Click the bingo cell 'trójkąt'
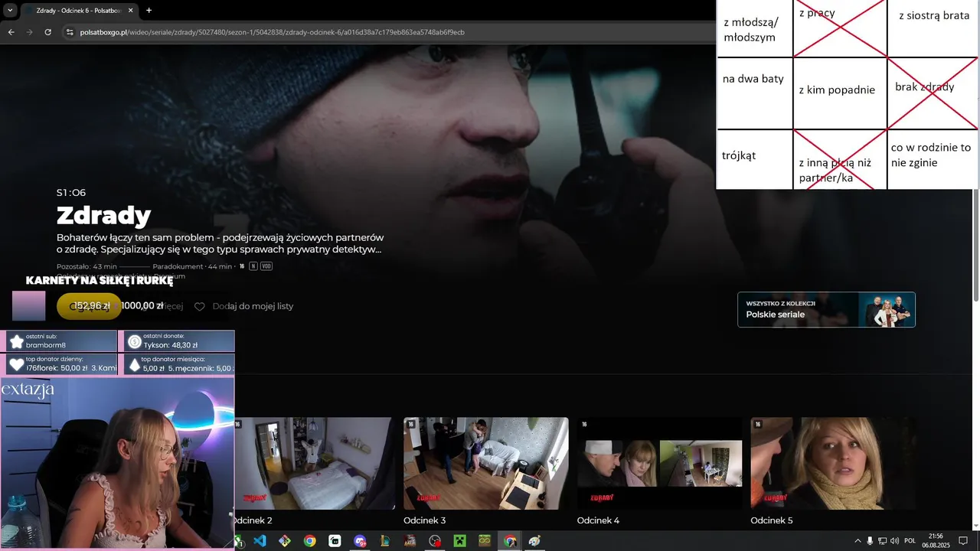Screen dimensions: 980x551 coord(754,159)
